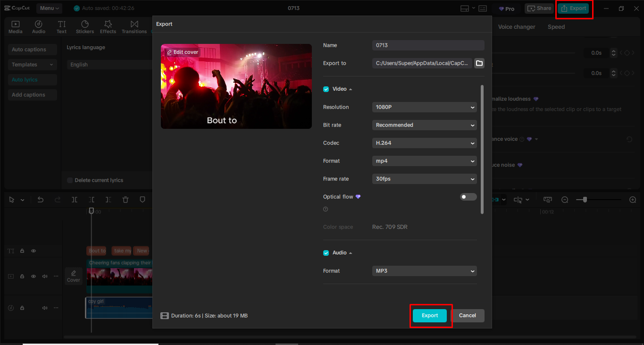Expand the Frame rate dropdown

(x=424, y=179)
